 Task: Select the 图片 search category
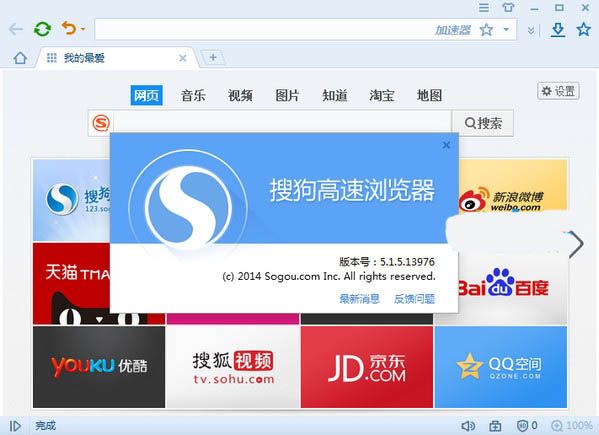pos(287,95)
